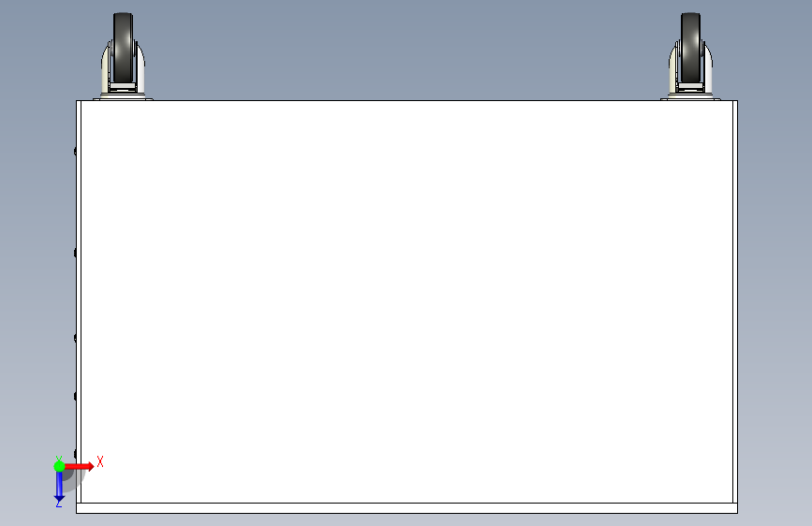Click empty gray background between the casters
Screen dimensions: 812x526
click(x=406, y=51)
